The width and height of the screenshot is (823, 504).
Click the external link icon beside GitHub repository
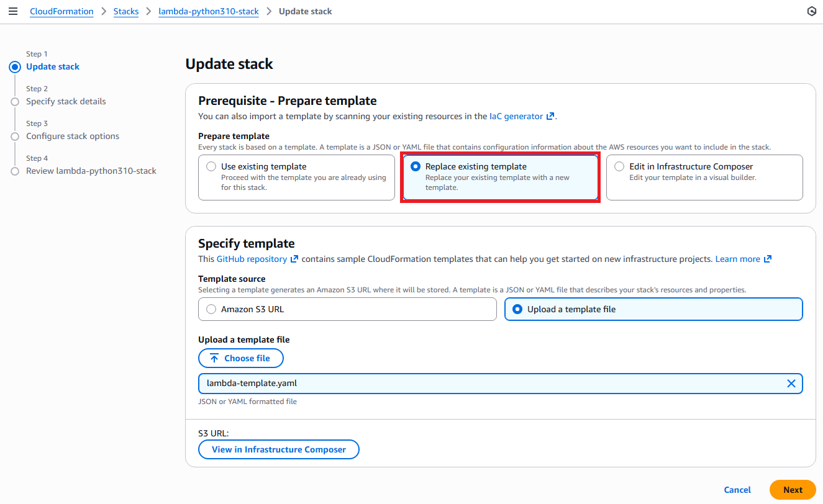click(x=294, y=259)
